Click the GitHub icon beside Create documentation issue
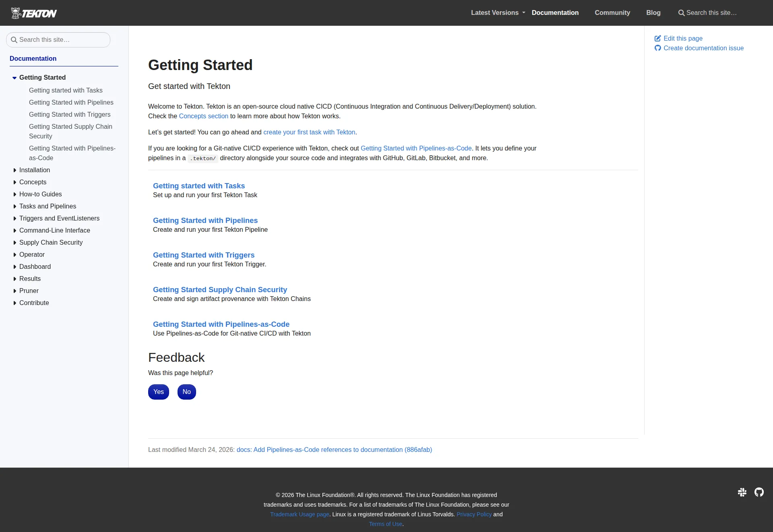 [658, 48]
